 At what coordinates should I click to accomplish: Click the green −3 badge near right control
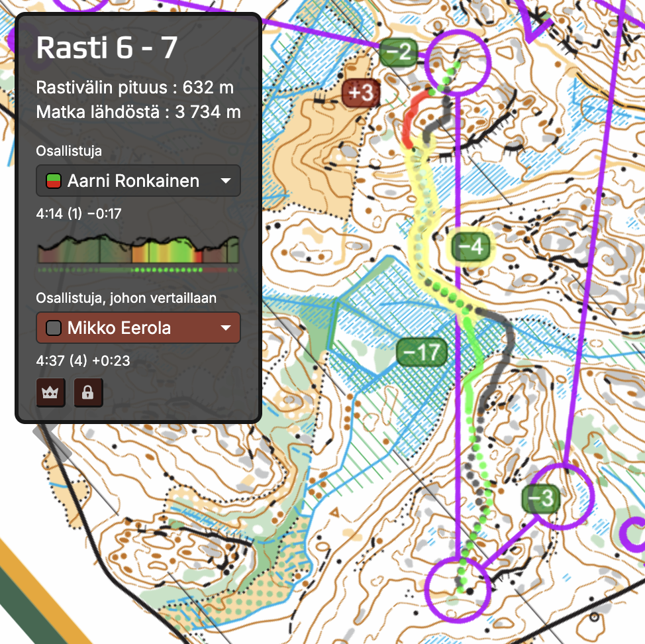click(541, 498)
